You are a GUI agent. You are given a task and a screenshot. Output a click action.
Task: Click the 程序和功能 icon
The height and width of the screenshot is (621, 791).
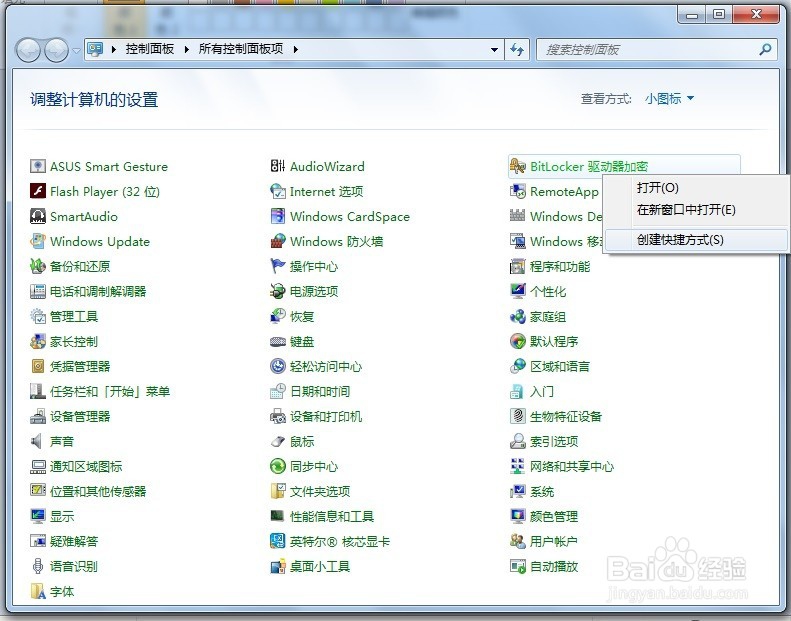518,266
